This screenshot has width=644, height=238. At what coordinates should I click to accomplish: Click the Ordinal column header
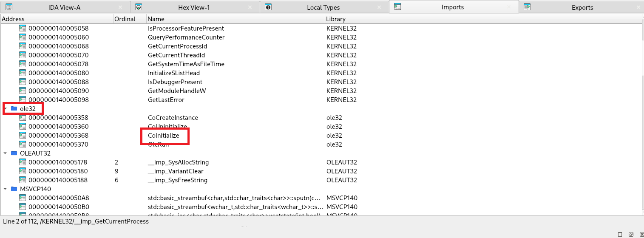coord(125,19)
